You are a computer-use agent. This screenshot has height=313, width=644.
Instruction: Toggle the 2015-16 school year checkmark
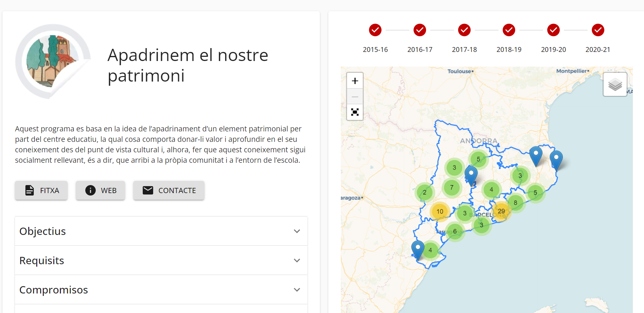pos(375,30)
